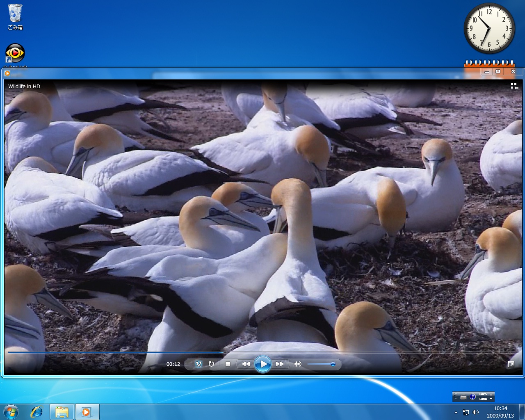Image resolution: width=525 pixels, height=420 pixels.
Task: Open the Recycle Bin on desktop
Action: point(15,17)
